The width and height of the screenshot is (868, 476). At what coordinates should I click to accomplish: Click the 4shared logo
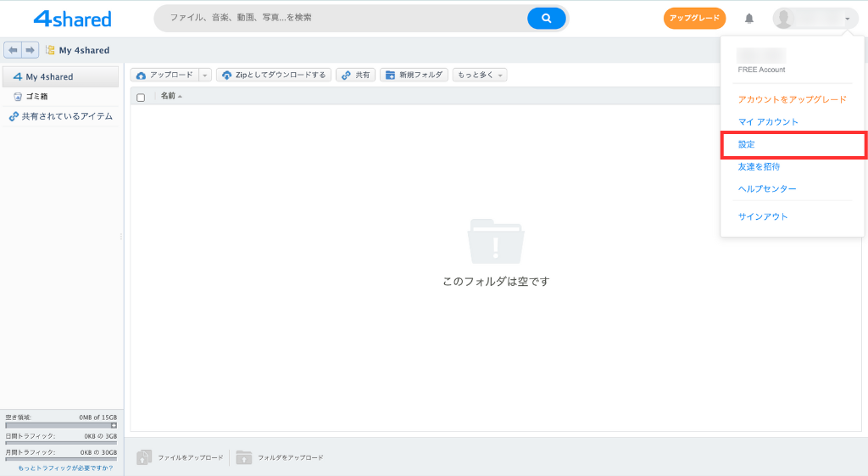click(x=72, y=18)
